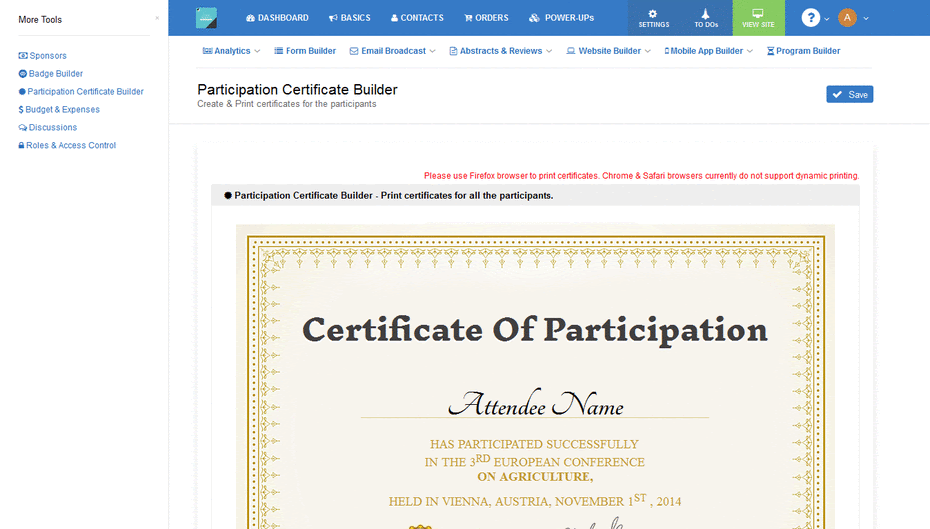
Task: Open the Orders section
Action: click(x=486, y=18)
